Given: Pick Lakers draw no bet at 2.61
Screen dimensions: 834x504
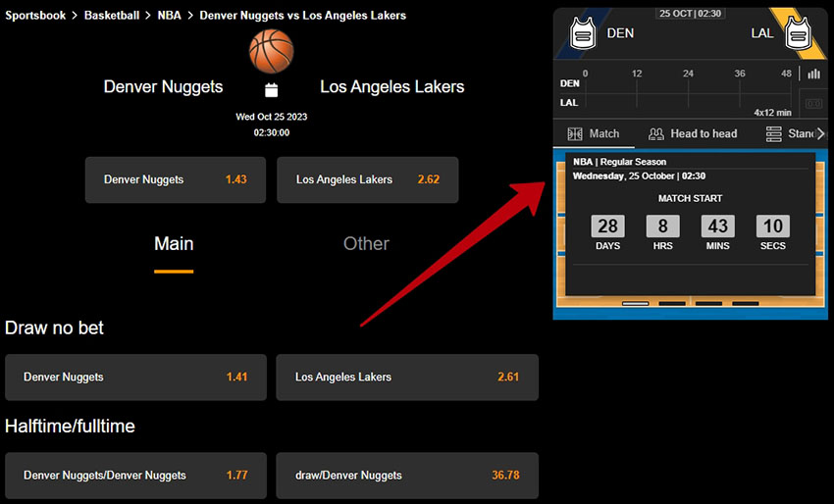Looking at the screenshot, I should pos(406,378).
